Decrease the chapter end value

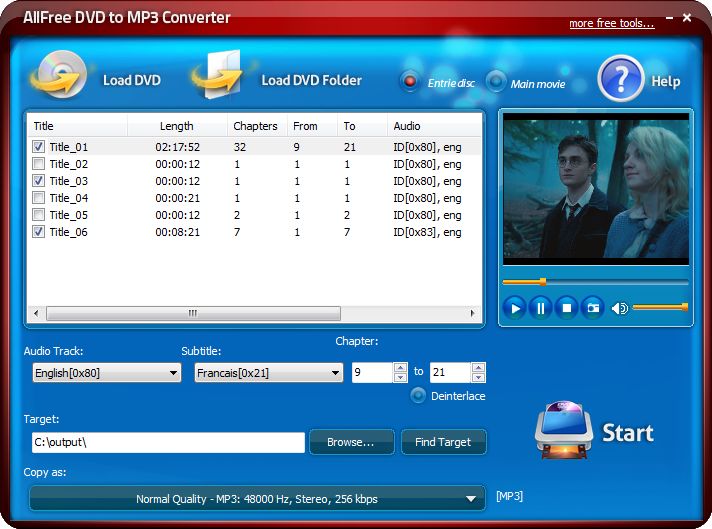point(479,377)
